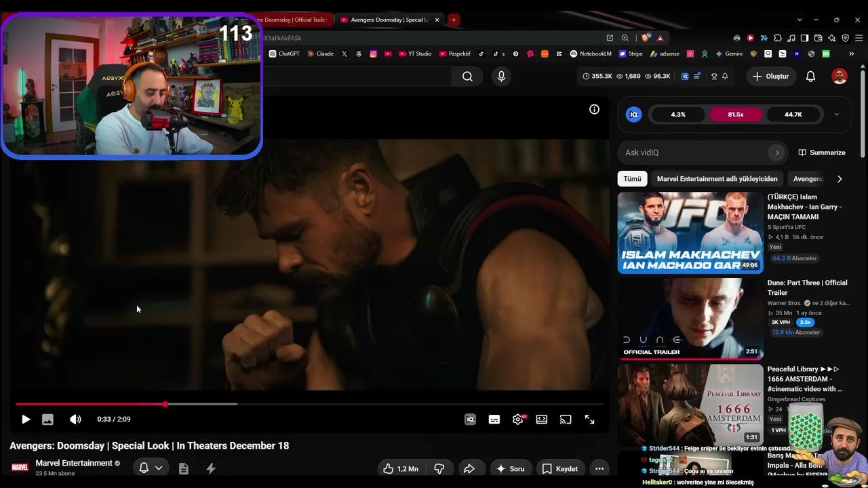Open the subscription notification bell dropdown
This screenshot has width=868, height=488.
[x=151, y=468]
